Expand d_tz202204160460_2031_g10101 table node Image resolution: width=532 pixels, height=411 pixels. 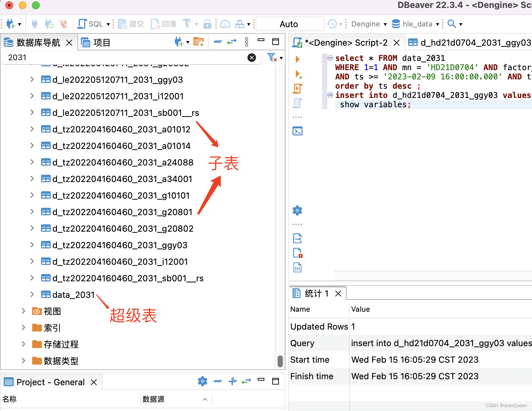click(32, 195)
